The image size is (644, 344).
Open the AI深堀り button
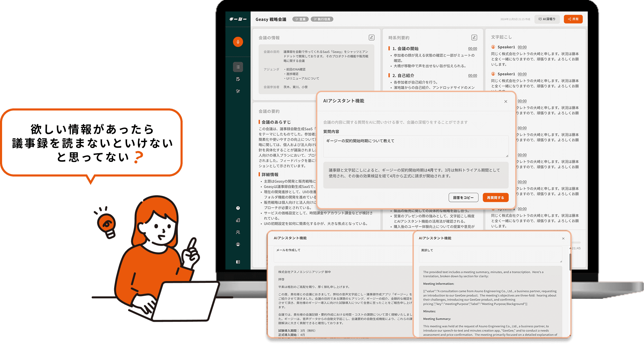[x=547, y=19]
